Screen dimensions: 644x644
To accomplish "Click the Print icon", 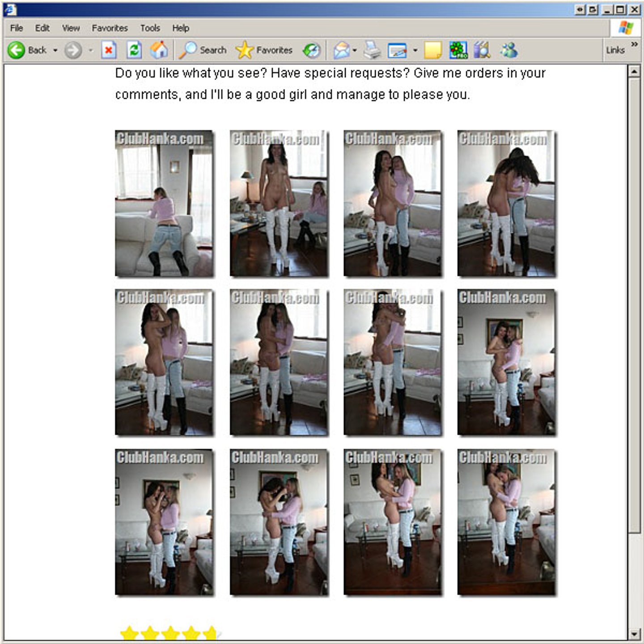I will (x=372, y=50).
